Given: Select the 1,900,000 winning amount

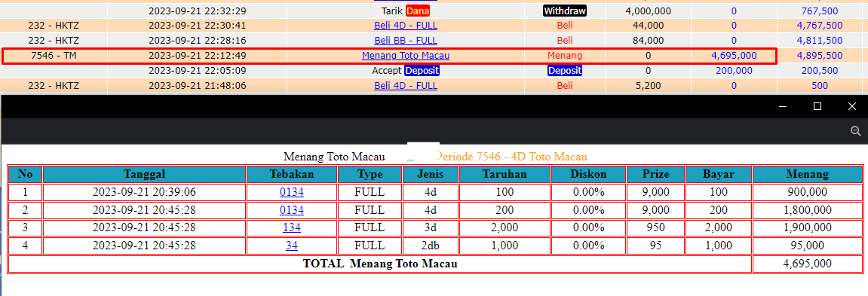Looking at the screenshot, I should tap(807, 228).
